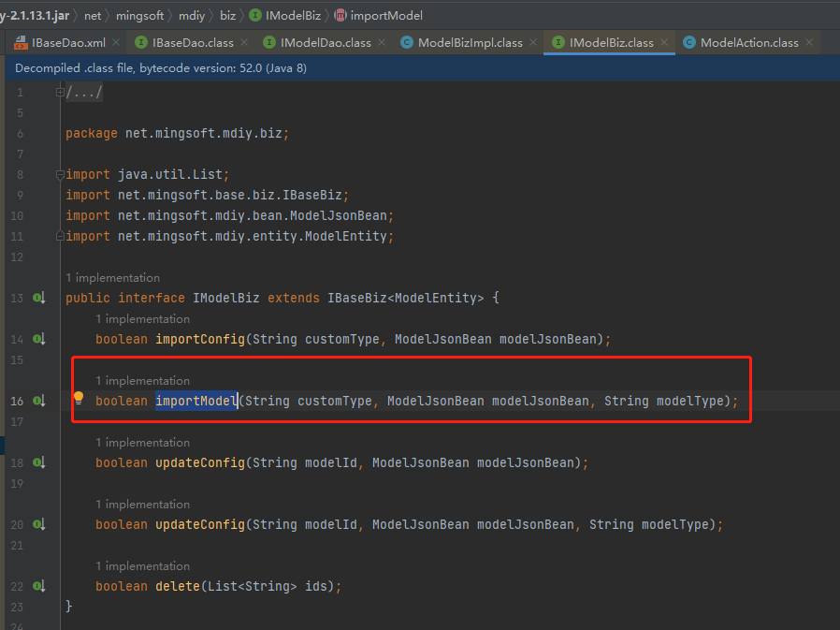Click the List<String> ids parameter on line 22
This screenshot has height=630, width=840.
267,587
